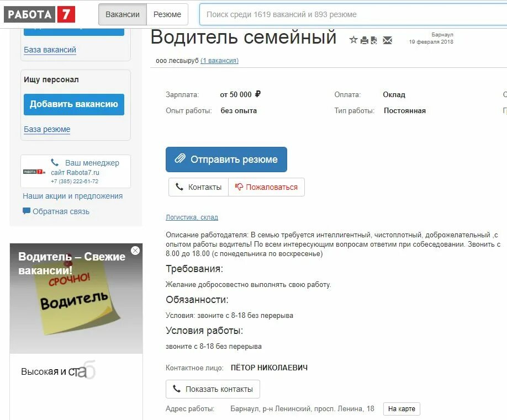Open address На карте button

[x=402, y=409]
